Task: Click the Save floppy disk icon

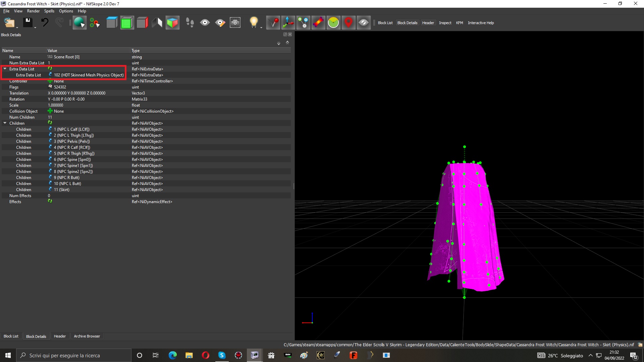Action: click(x=28, y=22)
